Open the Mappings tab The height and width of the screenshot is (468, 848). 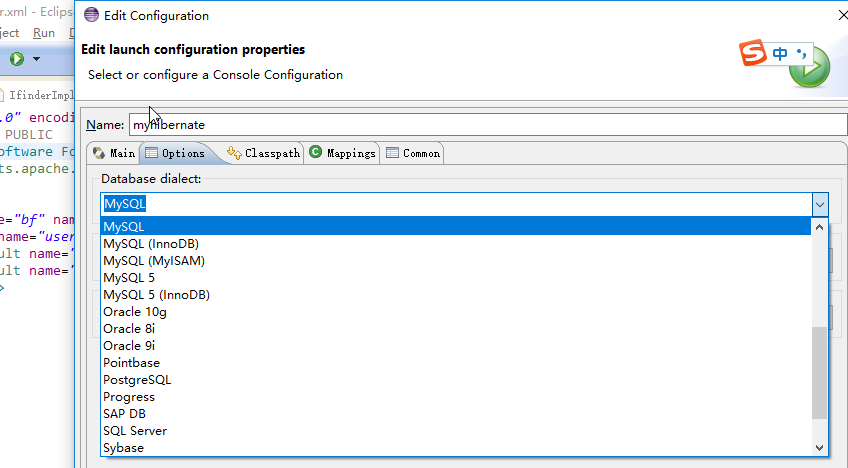[x=342, y=154]
